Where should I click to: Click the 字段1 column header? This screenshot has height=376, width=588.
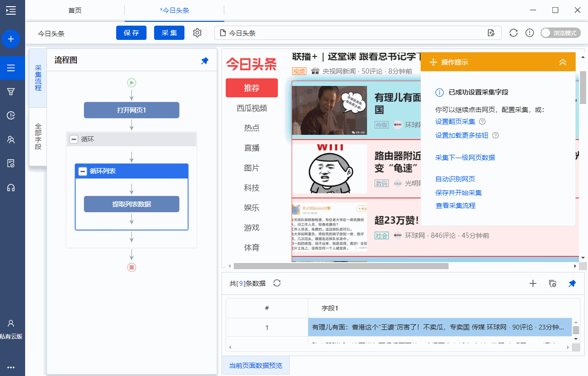coord(330,308)
